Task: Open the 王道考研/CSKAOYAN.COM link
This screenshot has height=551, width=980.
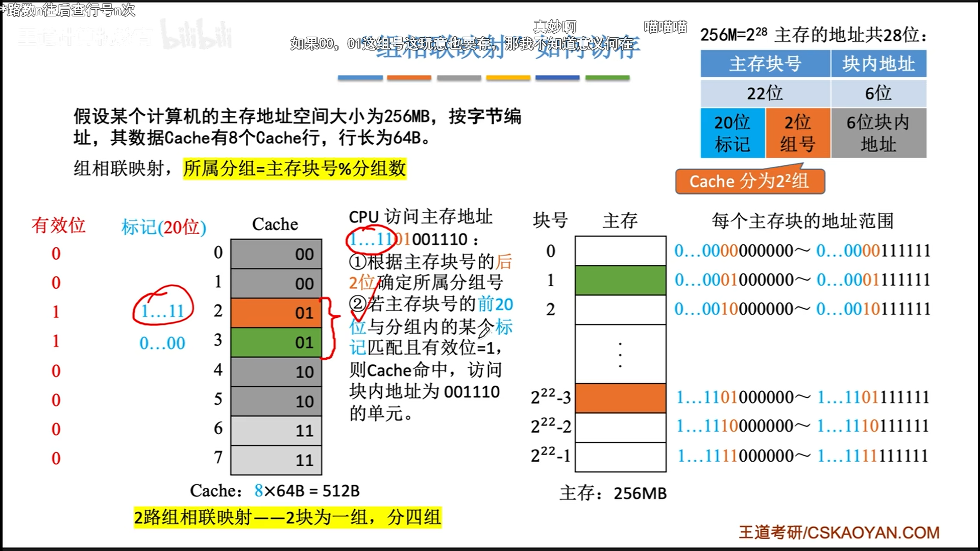Action: pyautogui.click(x=839, y=533)
